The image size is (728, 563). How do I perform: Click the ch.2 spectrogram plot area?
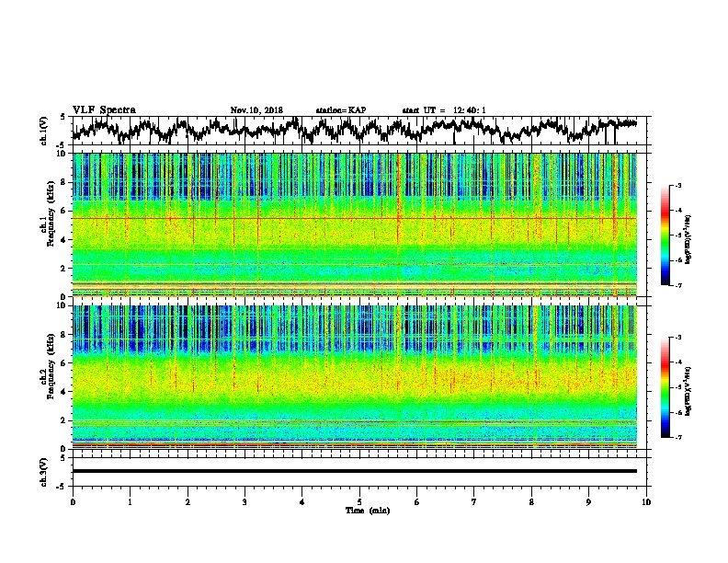(355, 377)
